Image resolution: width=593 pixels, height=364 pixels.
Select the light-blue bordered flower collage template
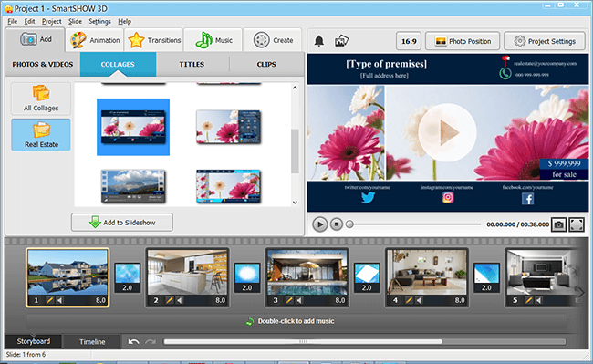(228, 186)
